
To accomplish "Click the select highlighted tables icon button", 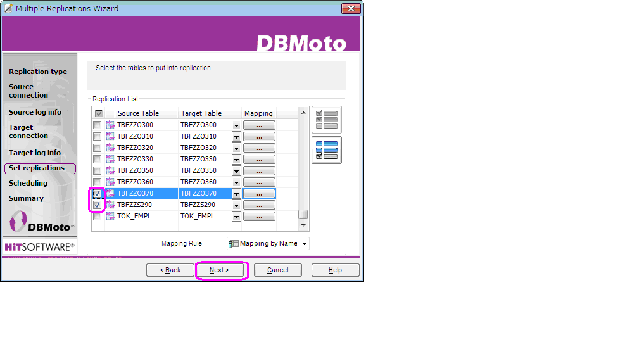I will [x=327, y=150].
